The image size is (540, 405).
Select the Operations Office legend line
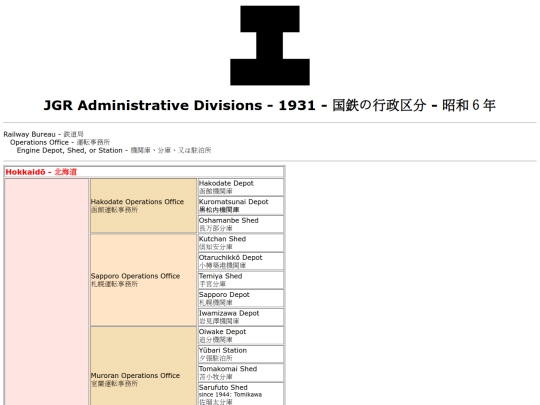[60, 142]
